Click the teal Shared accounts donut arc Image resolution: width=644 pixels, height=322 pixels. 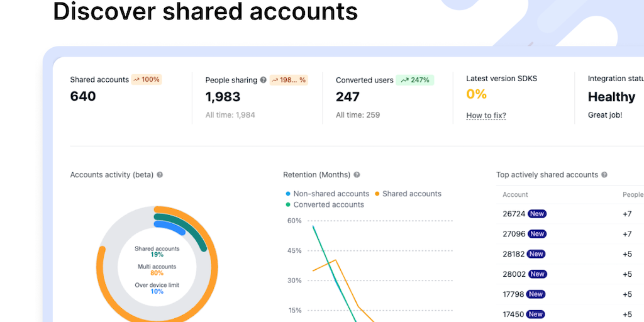pos(196,231)
